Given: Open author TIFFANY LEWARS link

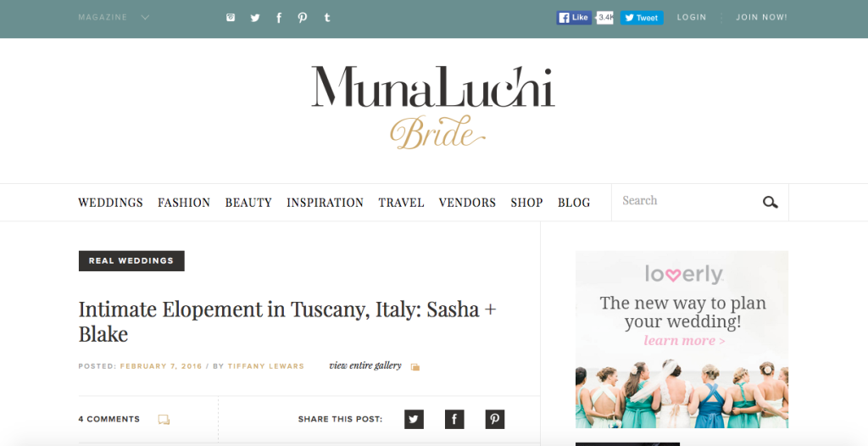Looking at the screenshot, I should [x=265, y=366].
